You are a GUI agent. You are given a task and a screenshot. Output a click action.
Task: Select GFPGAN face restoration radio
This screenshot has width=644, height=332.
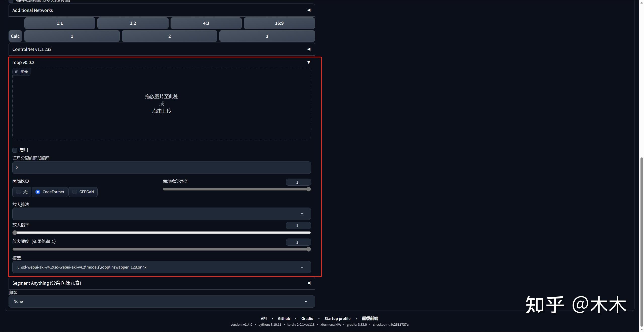click(75, 192)
